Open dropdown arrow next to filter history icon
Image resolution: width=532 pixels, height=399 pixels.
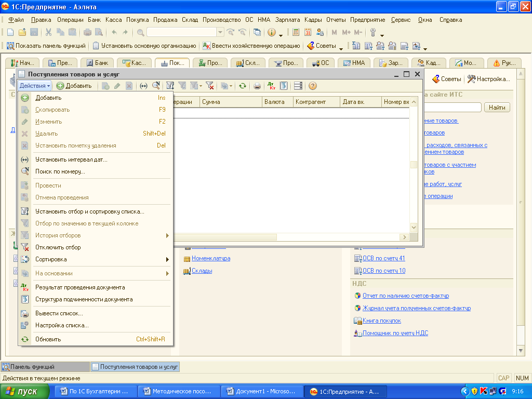point(201,86)
